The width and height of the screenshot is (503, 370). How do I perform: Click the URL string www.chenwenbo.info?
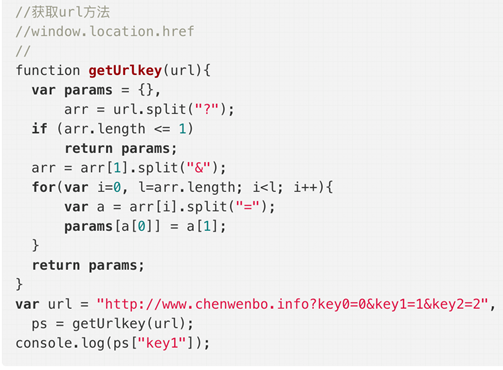click(x=292, y=304)
